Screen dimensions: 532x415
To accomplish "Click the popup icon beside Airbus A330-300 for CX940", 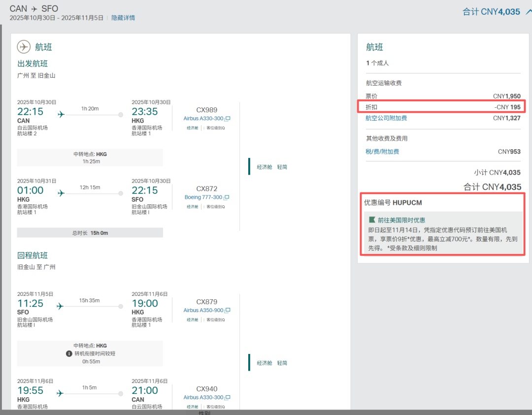I will point(228,398).
